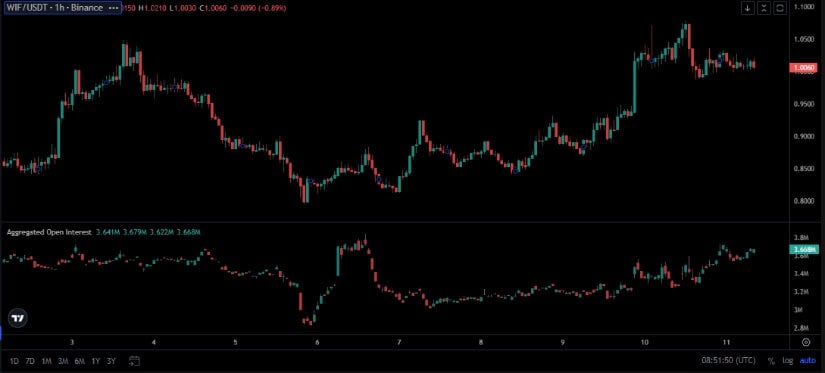Select the 3M time range
Viewport: 825px width, 373px height.
tap(63, 361)
